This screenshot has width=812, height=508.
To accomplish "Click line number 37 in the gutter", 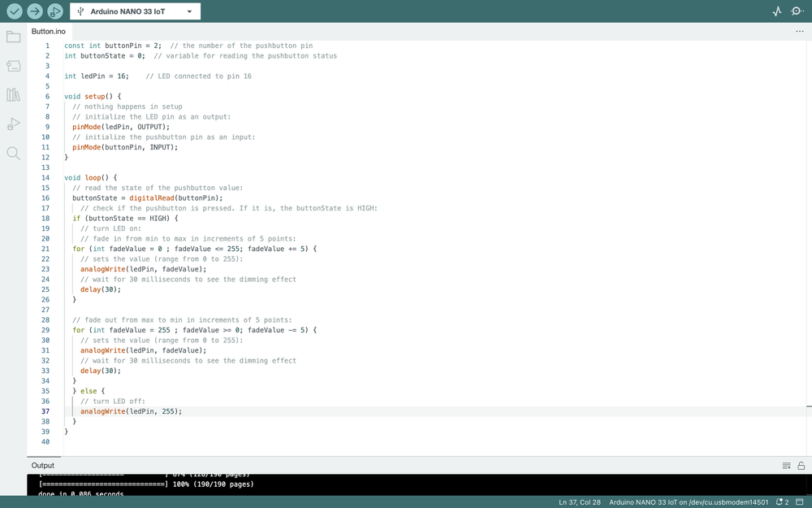I will [x=45, y=411].
